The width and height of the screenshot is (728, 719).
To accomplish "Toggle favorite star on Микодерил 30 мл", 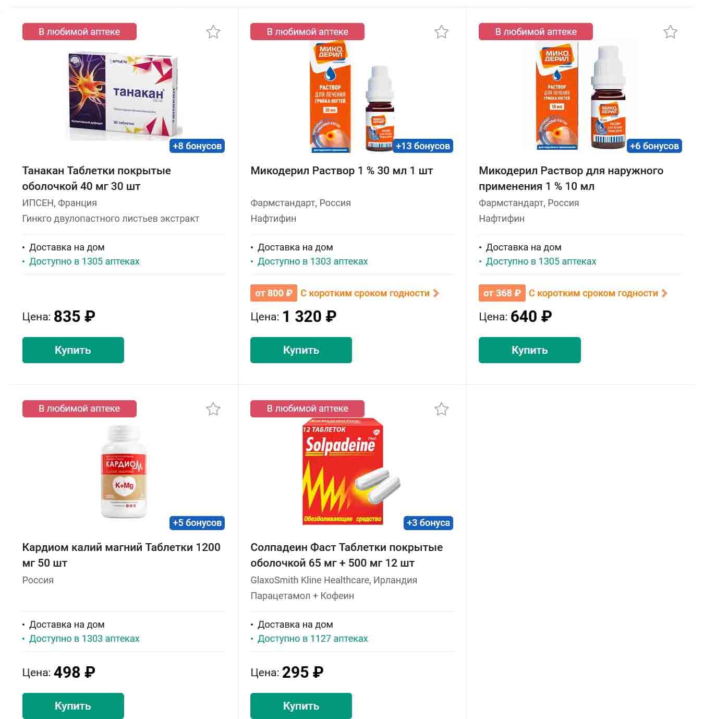I will point(441,32).
